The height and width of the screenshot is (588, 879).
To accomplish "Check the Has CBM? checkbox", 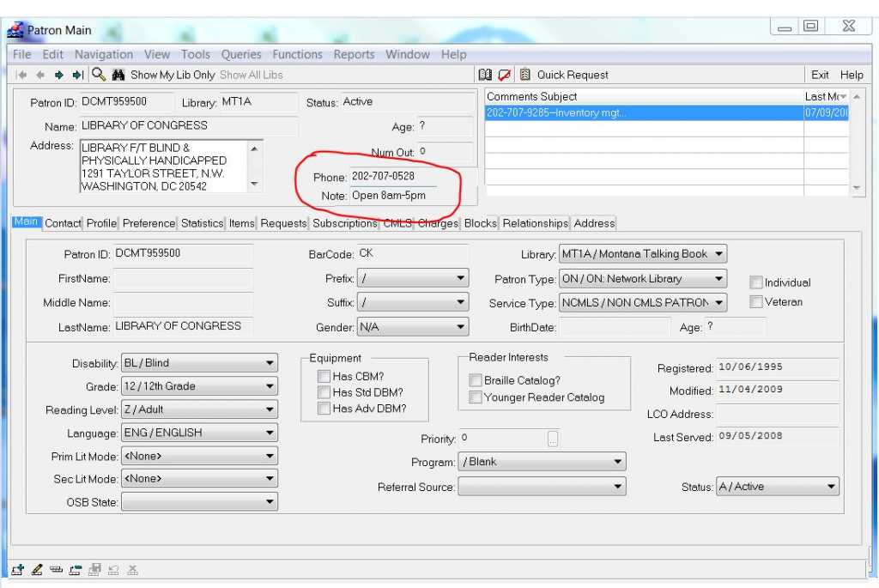I will 324,376.
